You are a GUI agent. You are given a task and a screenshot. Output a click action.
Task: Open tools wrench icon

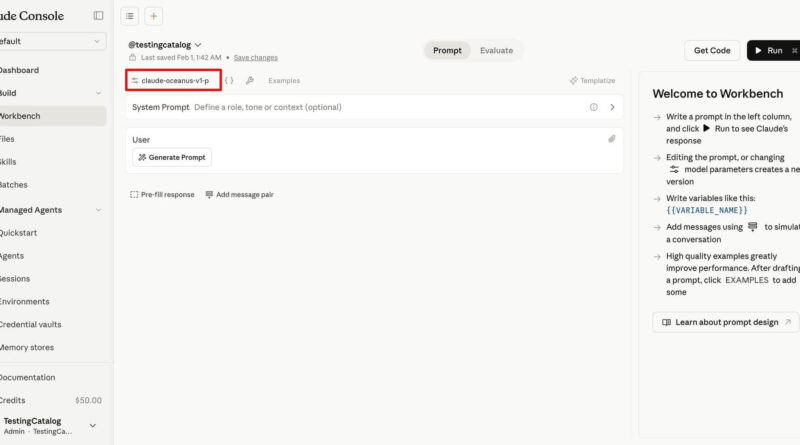click(x=249, y=81)
